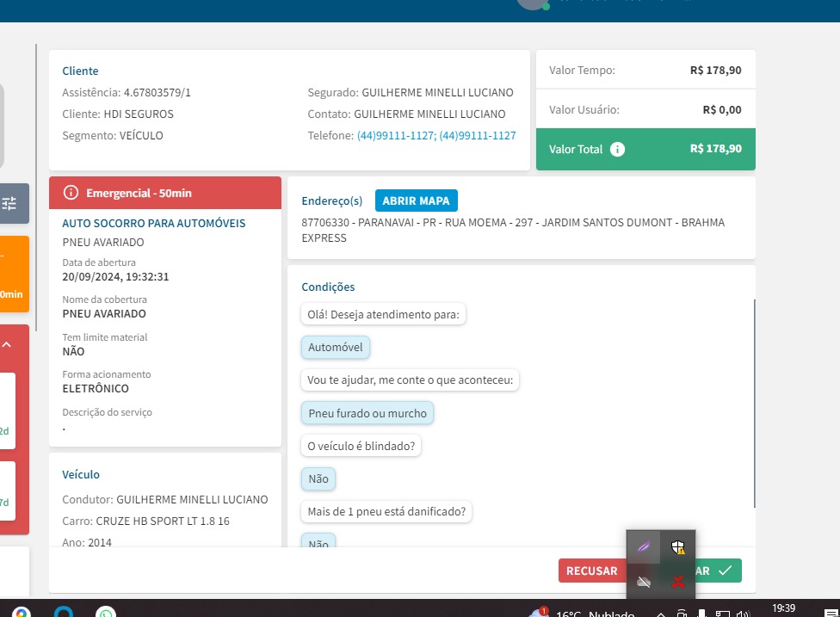Click the Valor Total green row

point(645,150)
